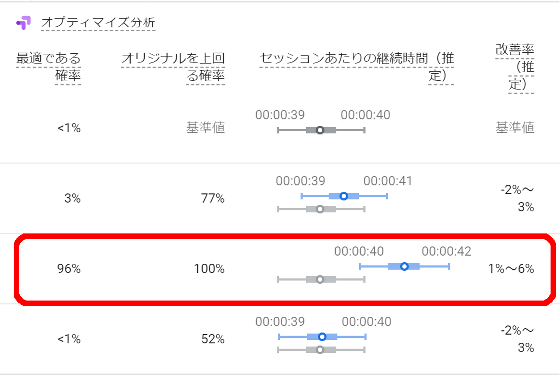560x376 pixels.
Task: Click the blue median circle in 52% row
Action: pyautogui.click(x=322, y=337)
